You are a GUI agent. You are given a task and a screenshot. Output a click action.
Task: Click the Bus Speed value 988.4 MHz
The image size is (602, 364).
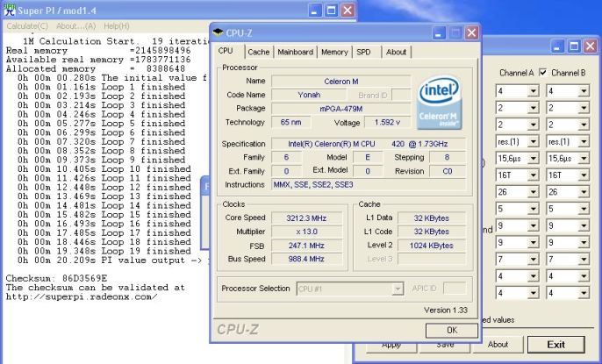306,259
